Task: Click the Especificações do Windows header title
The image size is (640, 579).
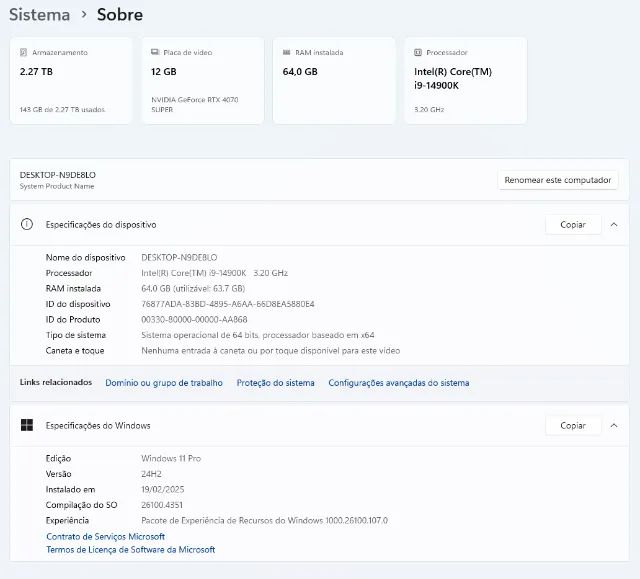Action: tap(98, 426)
